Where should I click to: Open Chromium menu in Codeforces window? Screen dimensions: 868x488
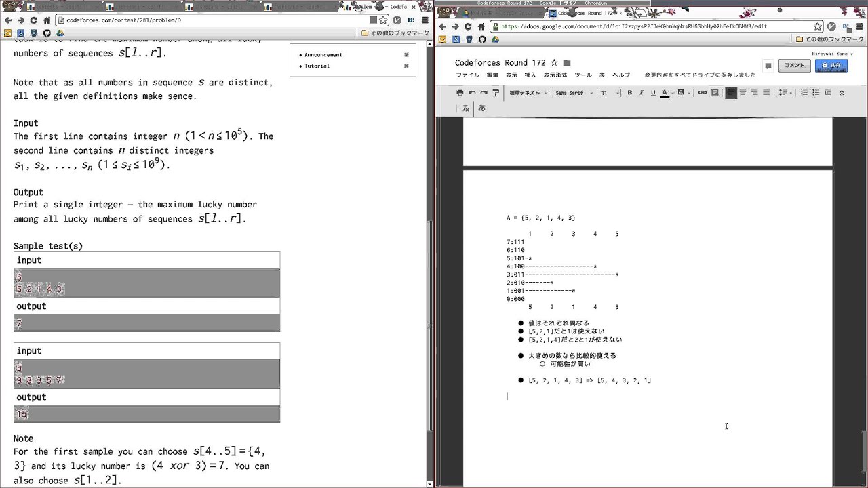tap(424, 20)
